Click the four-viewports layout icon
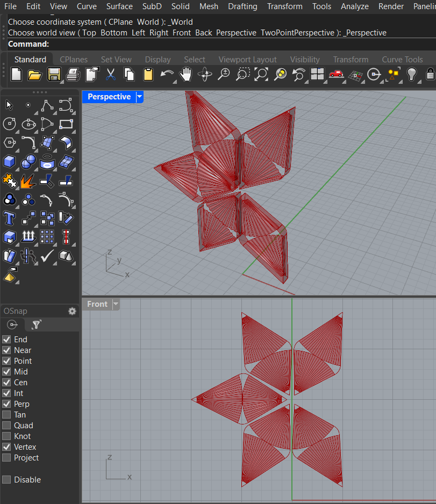 coord(317,75)
